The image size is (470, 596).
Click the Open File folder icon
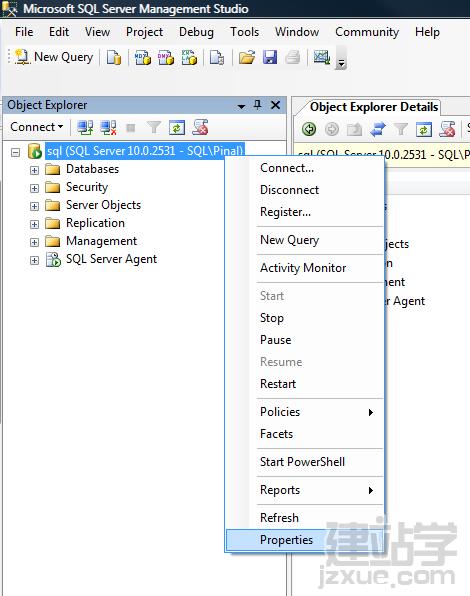click(247, 57)
